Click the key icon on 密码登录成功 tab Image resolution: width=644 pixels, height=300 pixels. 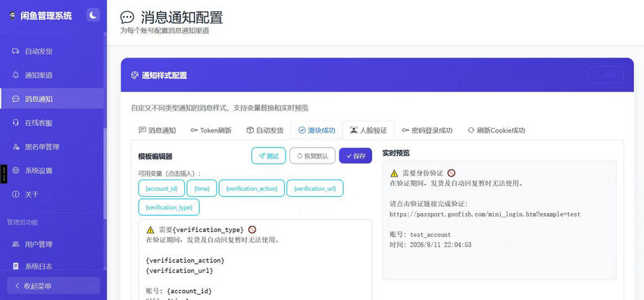click(406, 130)
